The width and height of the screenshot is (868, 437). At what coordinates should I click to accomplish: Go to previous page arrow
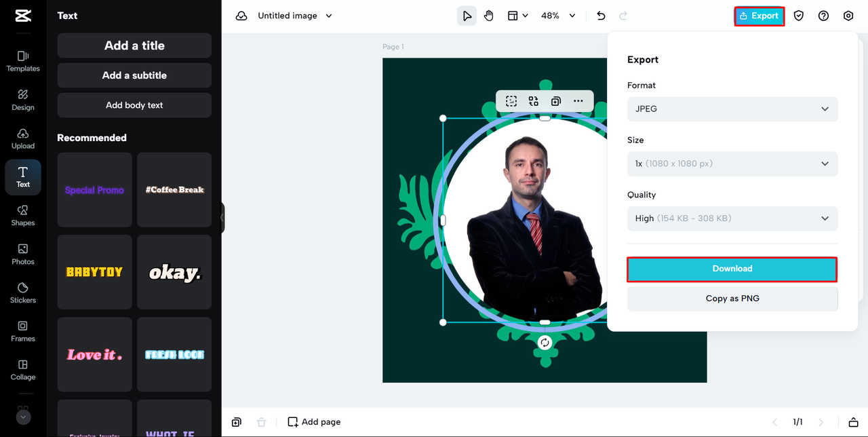tap(776, 422)
